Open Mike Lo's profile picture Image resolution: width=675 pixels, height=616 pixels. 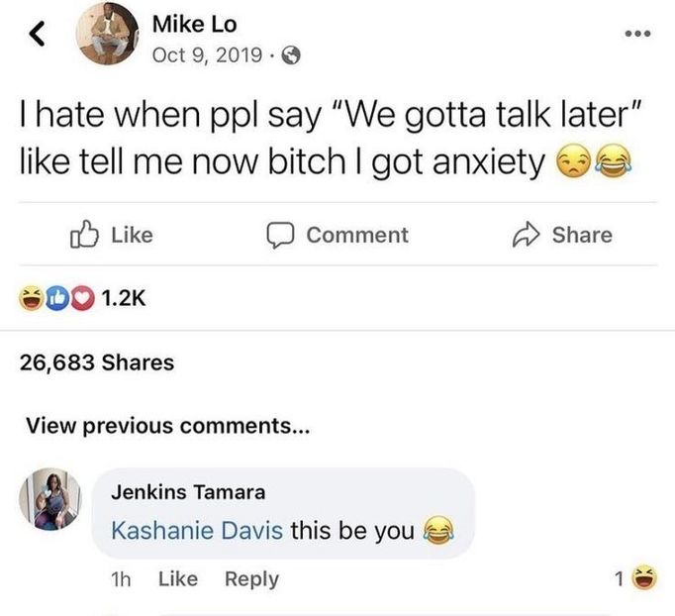108,33
